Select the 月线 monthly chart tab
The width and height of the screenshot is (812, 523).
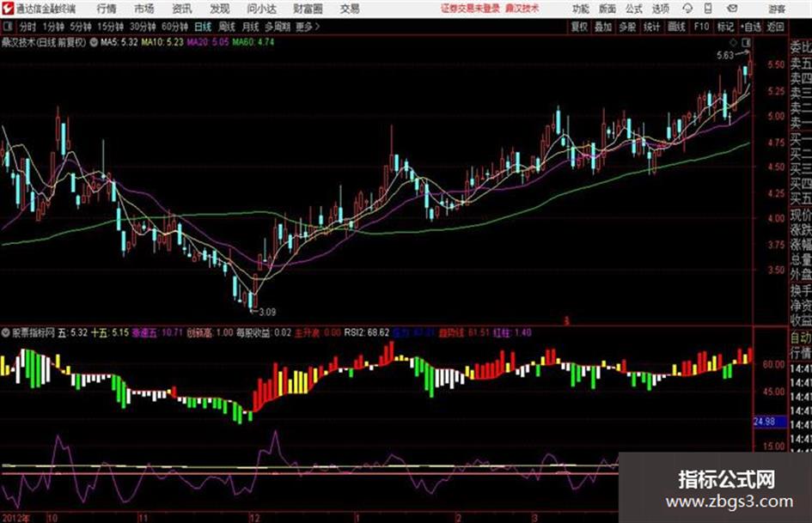point(251,27)
